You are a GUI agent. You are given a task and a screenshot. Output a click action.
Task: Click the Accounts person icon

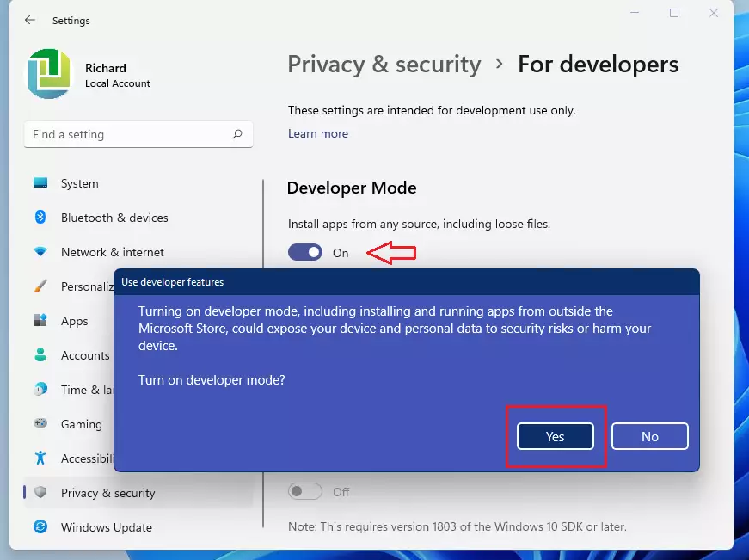[x=40, y=354]
